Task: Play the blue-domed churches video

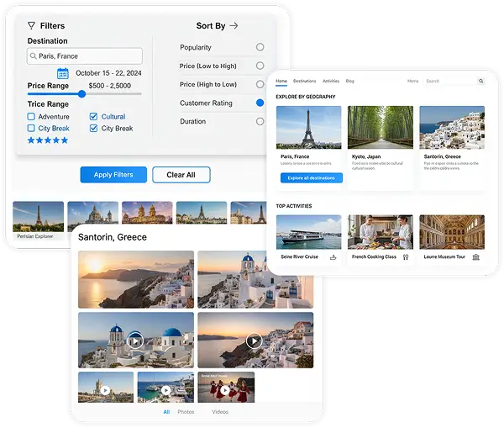Action: (x=135, y=341)
